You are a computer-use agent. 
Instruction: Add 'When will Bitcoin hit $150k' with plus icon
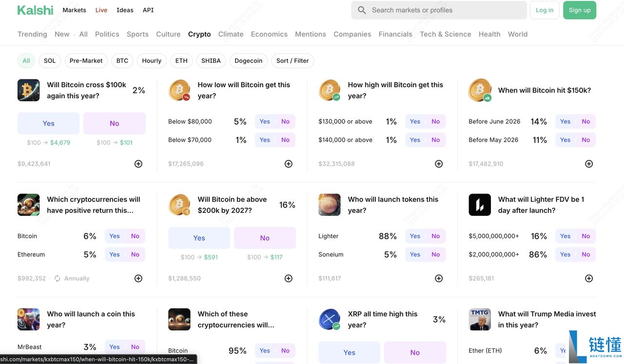coord(589,164)
